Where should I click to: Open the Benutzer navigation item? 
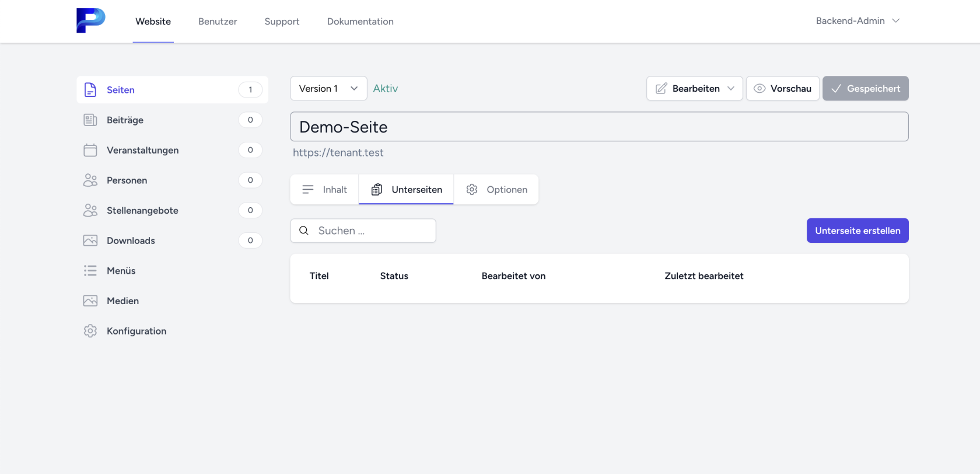click(218, 22)
